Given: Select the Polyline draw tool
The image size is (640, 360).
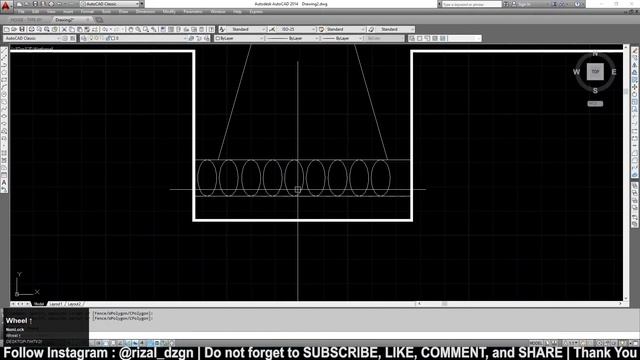Looking at the screenshot, I should pyautogui.click(x=4, y=65).
